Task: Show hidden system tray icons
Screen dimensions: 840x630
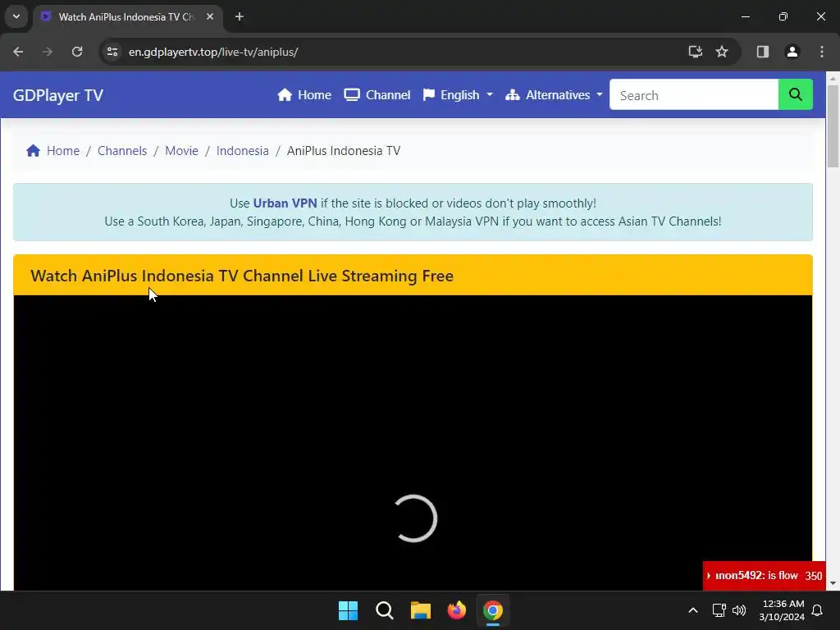Action: tap(692, 610)
